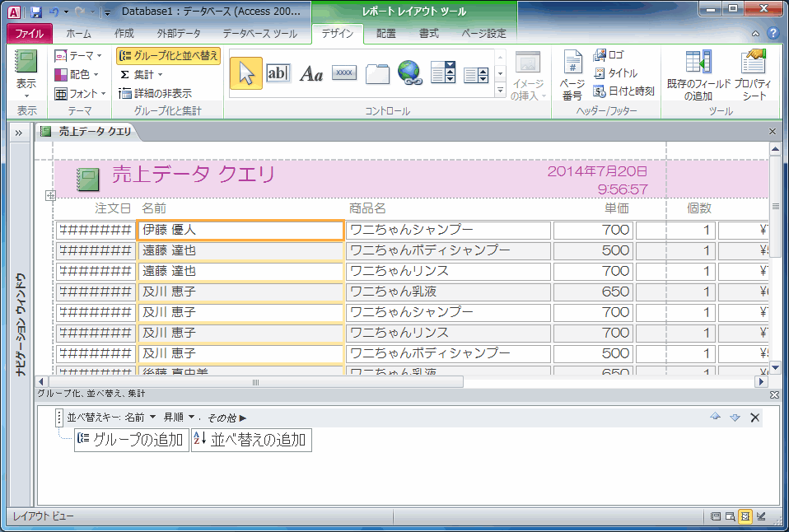Switch to report view in status bar
Viewport: 789px width, 532px height.
point(715,516)
